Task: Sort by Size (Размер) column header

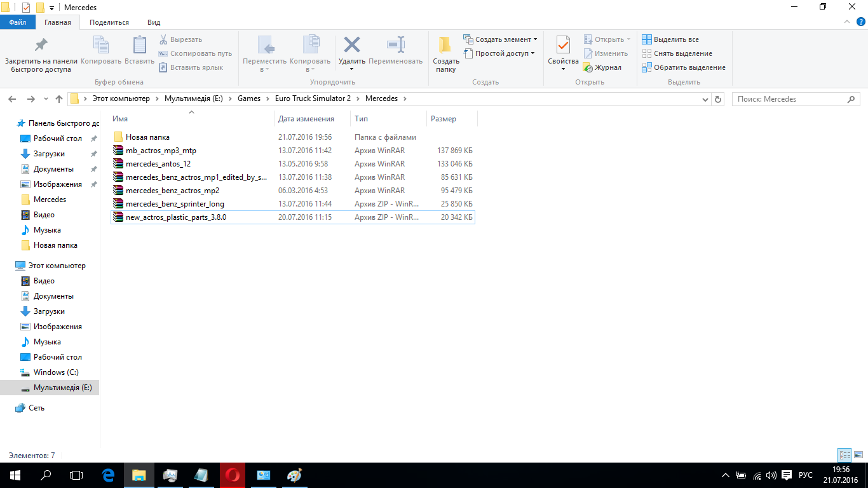Action: click(x=444, y=119)
